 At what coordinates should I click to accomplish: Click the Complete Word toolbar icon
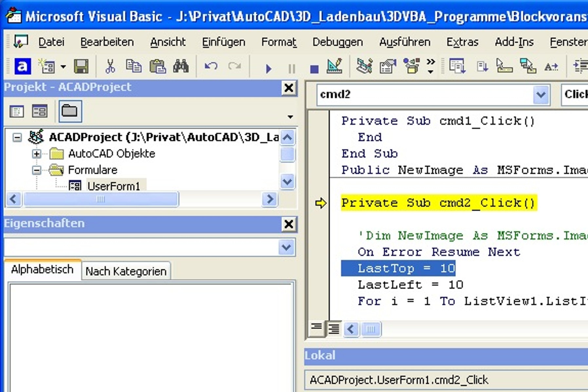click(x=551, y=67)
